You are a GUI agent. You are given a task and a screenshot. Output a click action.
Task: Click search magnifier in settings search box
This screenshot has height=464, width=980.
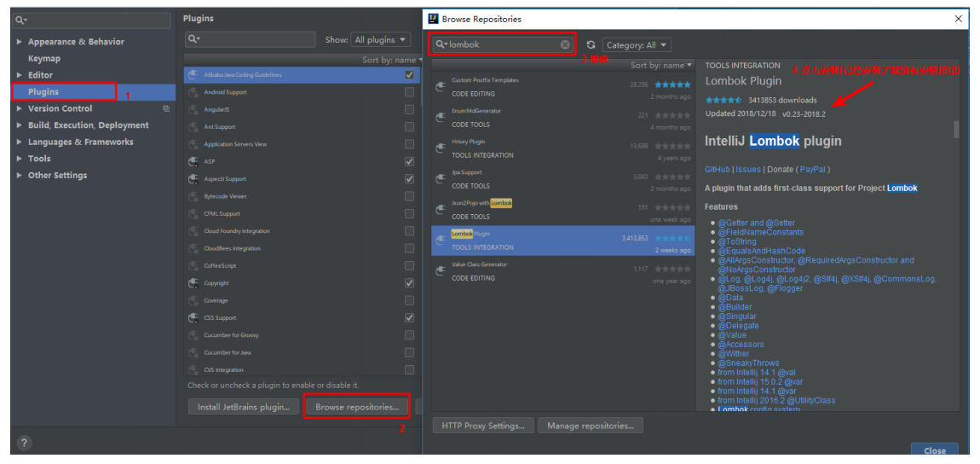point(20,20)
